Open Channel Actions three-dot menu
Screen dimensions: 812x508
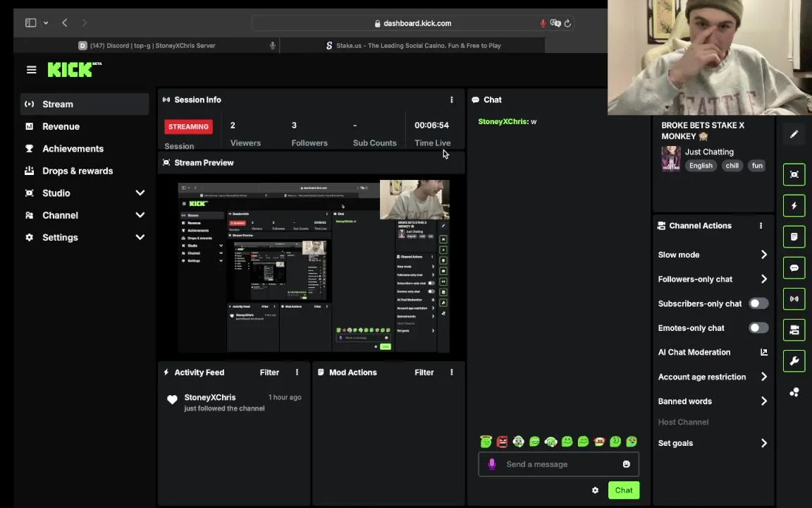click(761, 226)
